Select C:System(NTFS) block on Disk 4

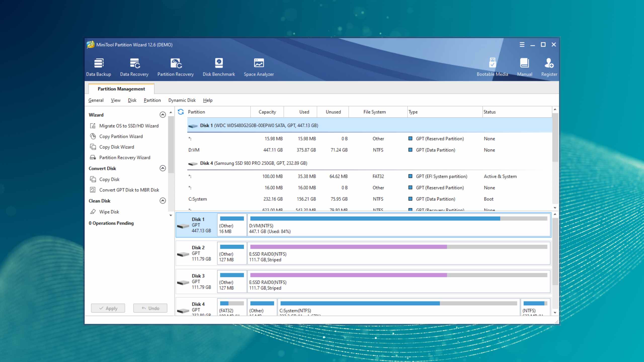398,307
